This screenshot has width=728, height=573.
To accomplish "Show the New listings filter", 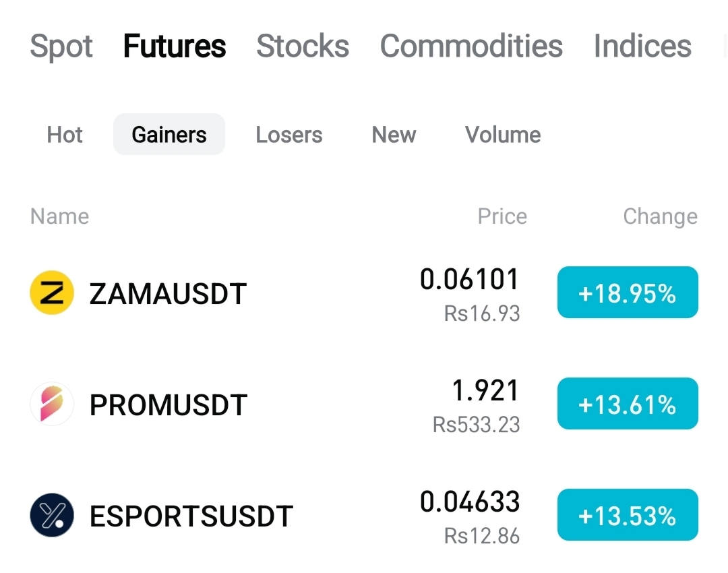I will pyautogui.click(x=394, y=135).
